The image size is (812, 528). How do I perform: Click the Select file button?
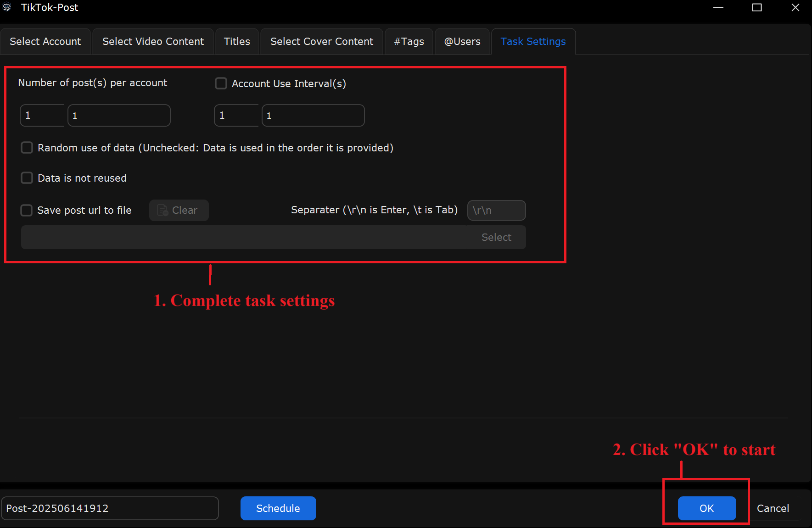coord(496,237)
